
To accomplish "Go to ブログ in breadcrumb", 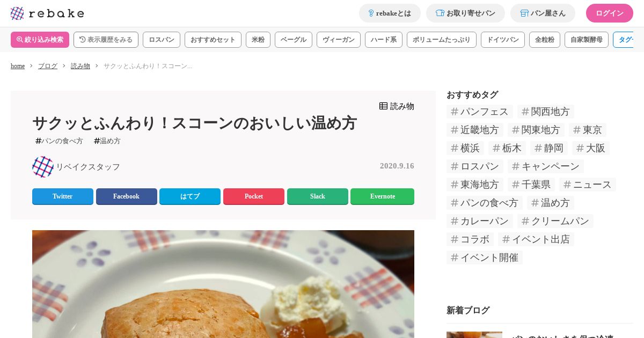I will (x=48, y=66).
